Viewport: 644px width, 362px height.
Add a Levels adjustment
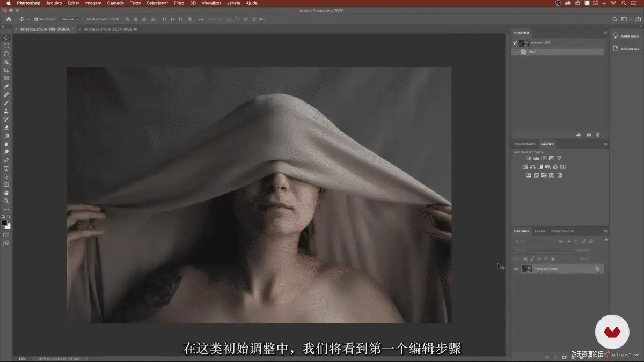coord(536,158)
